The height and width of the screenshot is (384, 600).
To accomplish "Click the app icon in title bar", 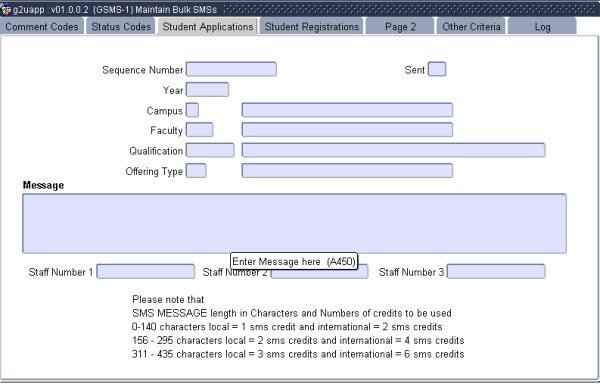I will [5, 9].
